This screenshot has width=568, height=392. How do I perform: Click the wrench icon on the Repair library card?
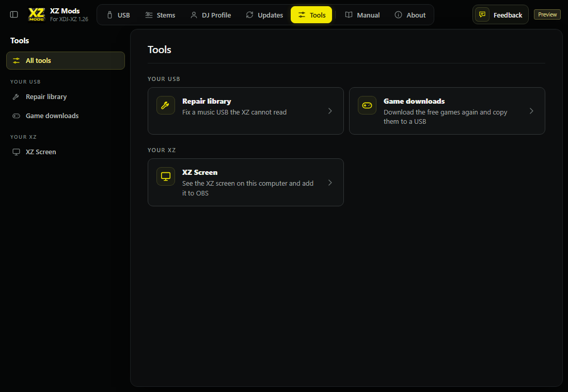tap(166, 105)
